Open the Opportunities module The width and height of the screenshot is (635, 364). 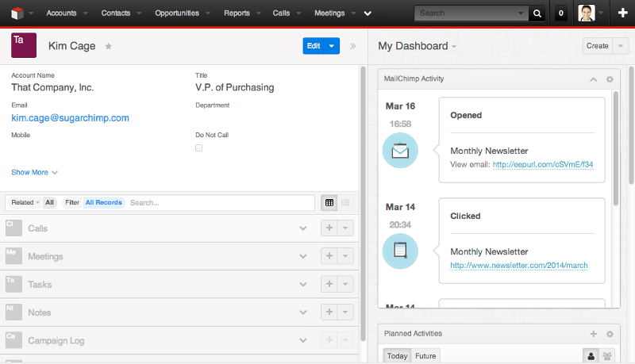click(177, 13)
